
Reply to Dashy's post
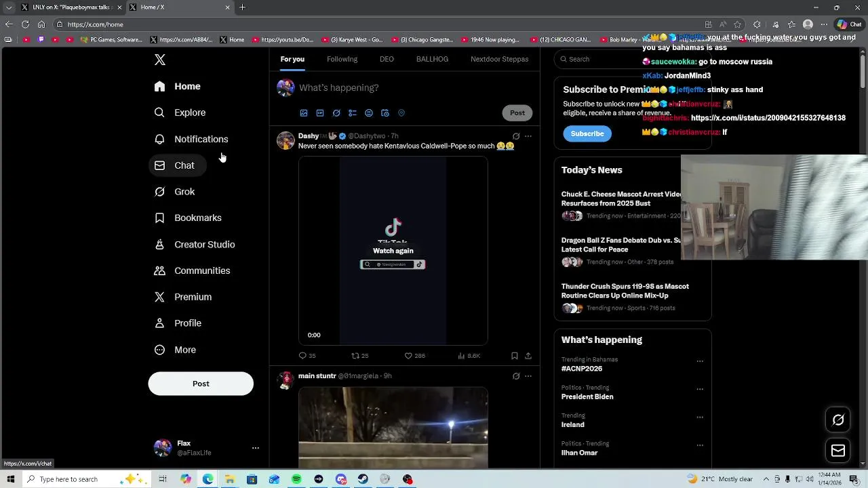307,356
